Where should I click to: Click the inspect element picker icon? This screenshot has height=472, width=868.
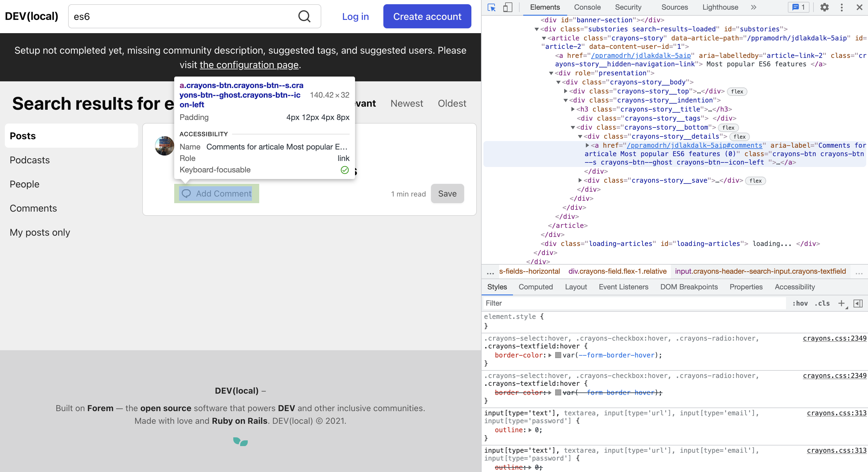pyautogui.click(x=491, y=8)
